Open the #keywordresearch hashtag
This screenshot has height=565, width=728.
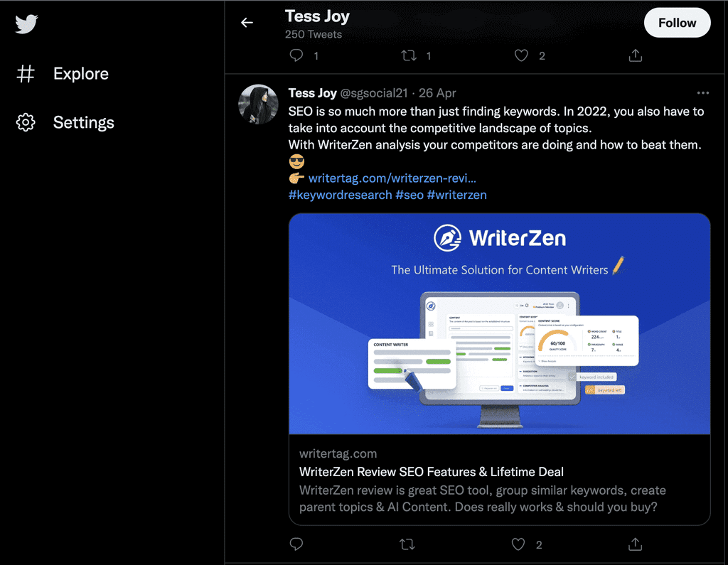click(341, 195)
